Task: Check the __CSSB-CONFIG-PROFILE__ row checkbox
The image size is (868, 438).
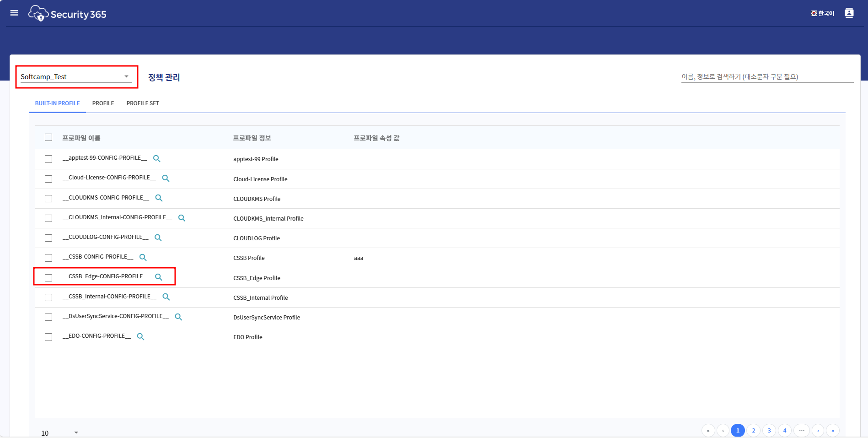Action: [48, 258]
